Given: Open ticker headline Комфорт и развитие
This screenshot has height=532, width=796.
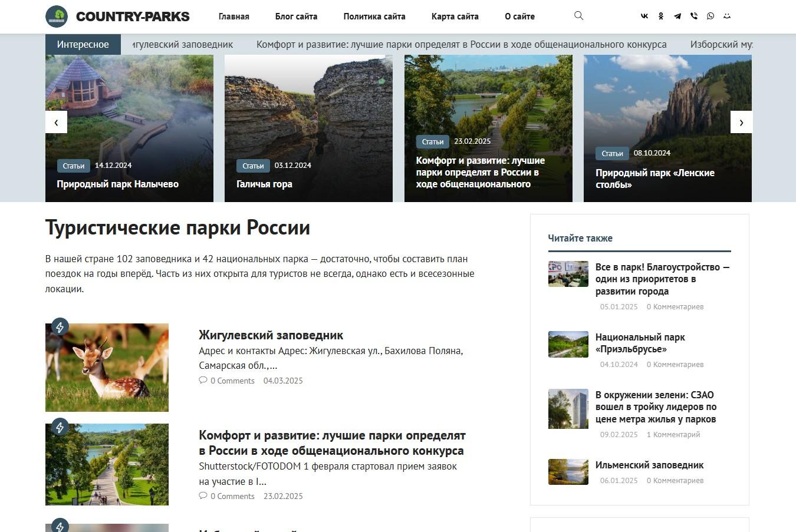Looking at the screenshot, I should coord(462,44).
